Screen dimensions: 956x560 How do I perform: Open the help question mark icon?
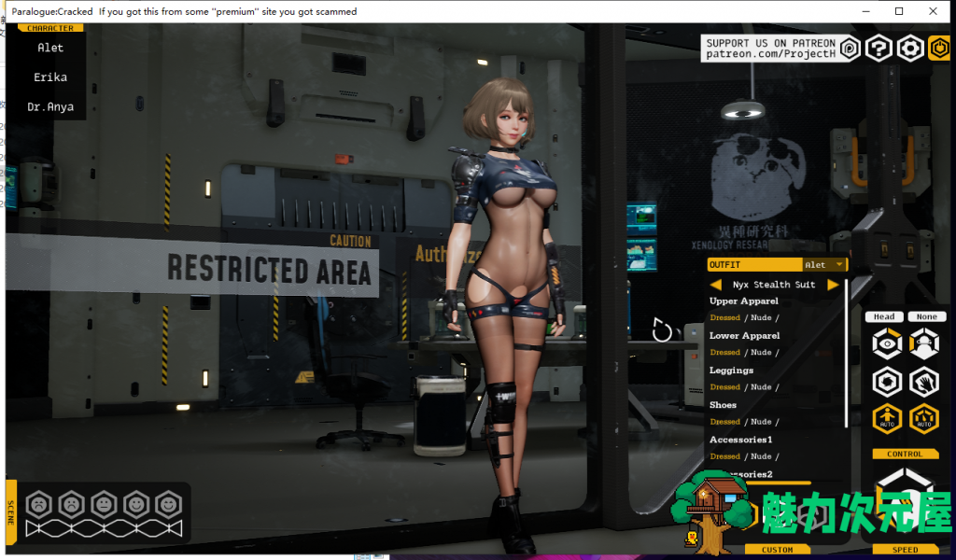click(x=879, y=49)
